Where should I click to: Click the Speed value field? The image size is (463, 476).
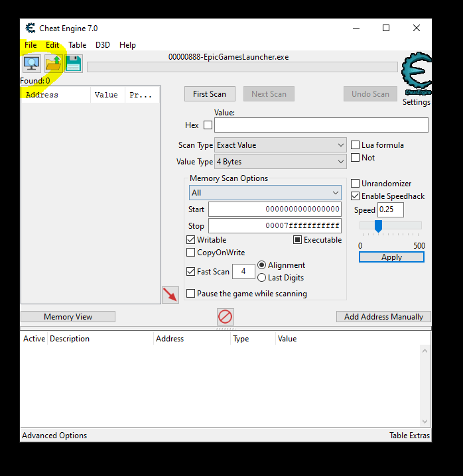click(x=391, y=209)
